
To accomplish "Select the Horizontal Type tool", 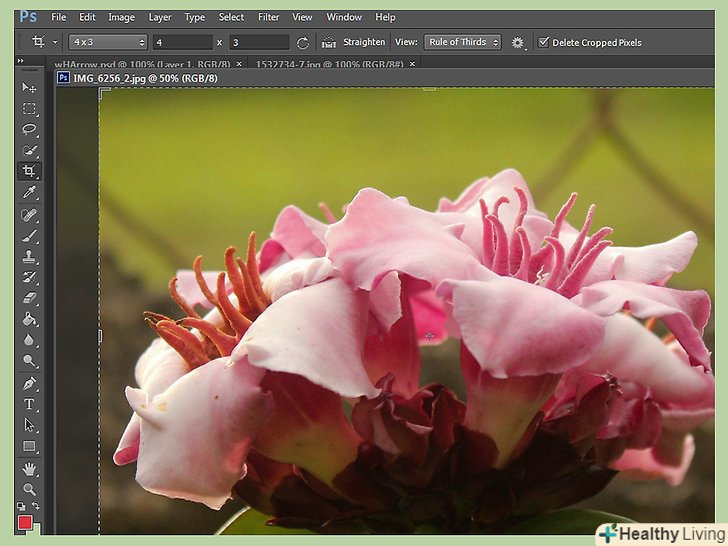I will click(29, 404).
